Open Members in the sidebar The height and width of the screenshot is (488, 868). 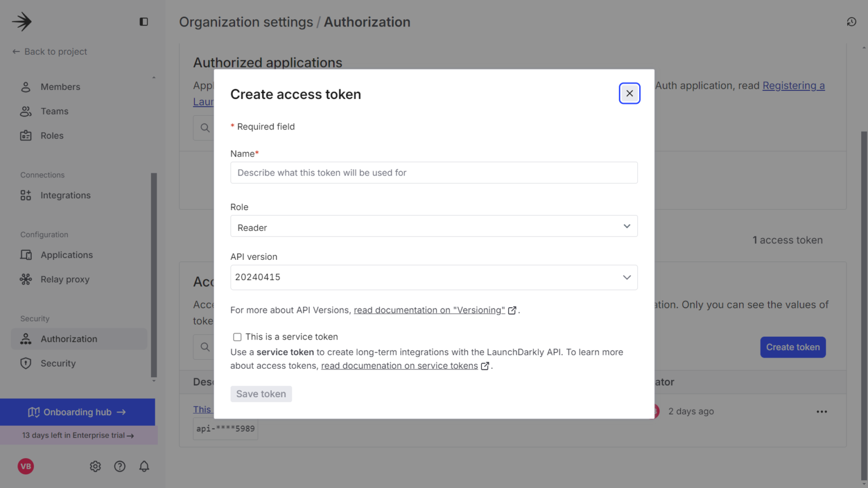tap(60, 87)
